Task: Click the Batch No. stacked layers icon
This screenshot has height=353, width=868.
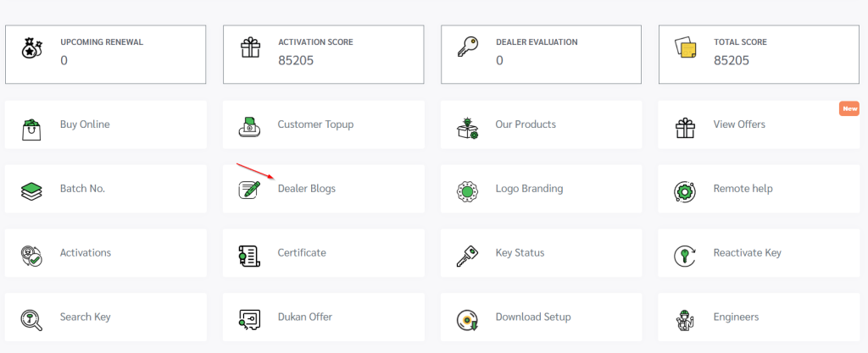Action: [x=31, y=190]
